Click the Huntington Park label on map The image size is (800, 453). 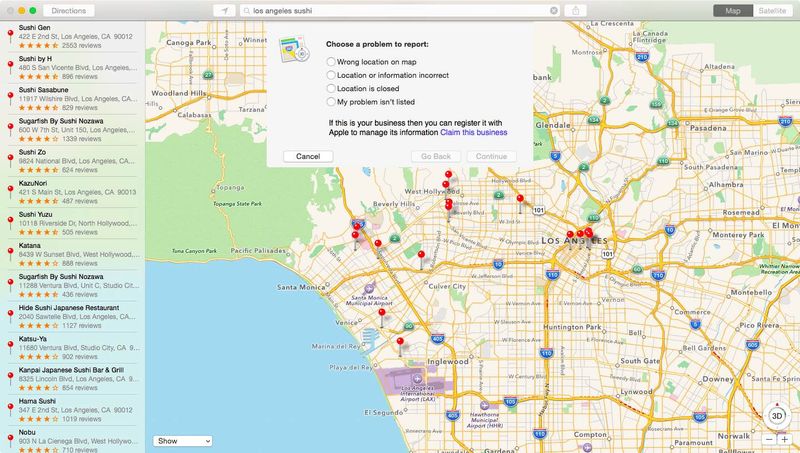pos(572,326)
